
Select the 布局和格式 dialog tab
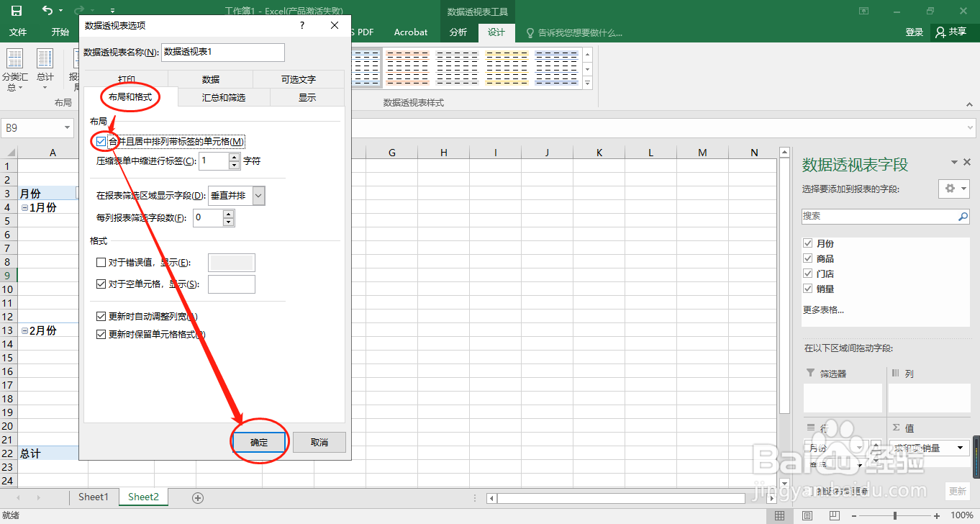click(130, 96)
